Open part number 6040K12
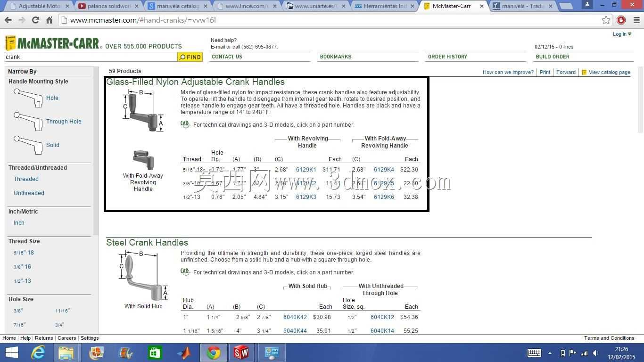The height and width of the screenshot is (362, 644). coord(382,317)
